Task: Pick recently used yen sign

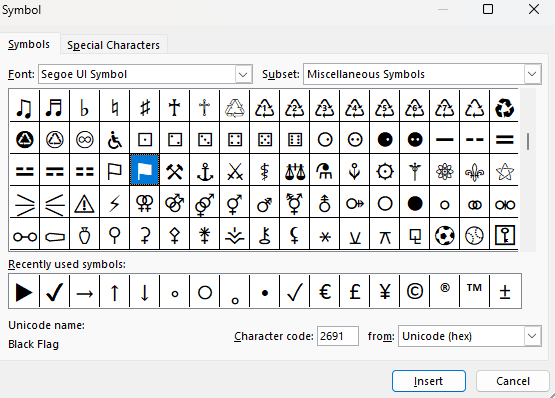Action: 385,292
